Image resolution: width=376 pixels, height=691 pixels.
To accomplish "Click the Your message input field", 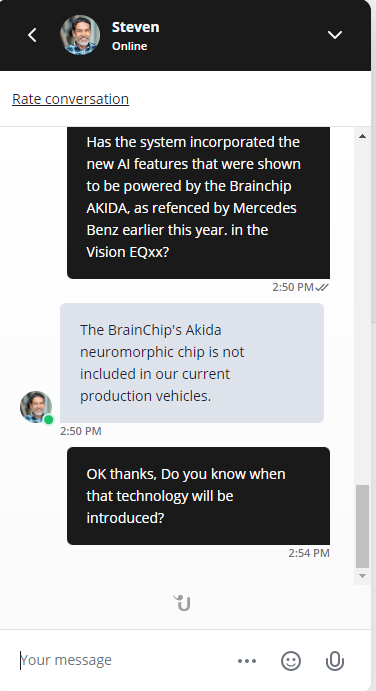I will click(x=123, y=660).
